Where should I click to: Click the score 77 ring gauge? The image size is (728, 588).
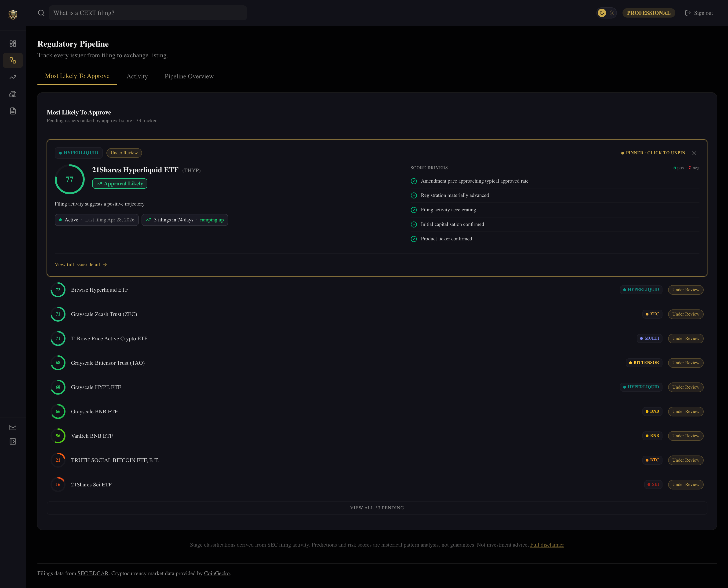(70, 179)
